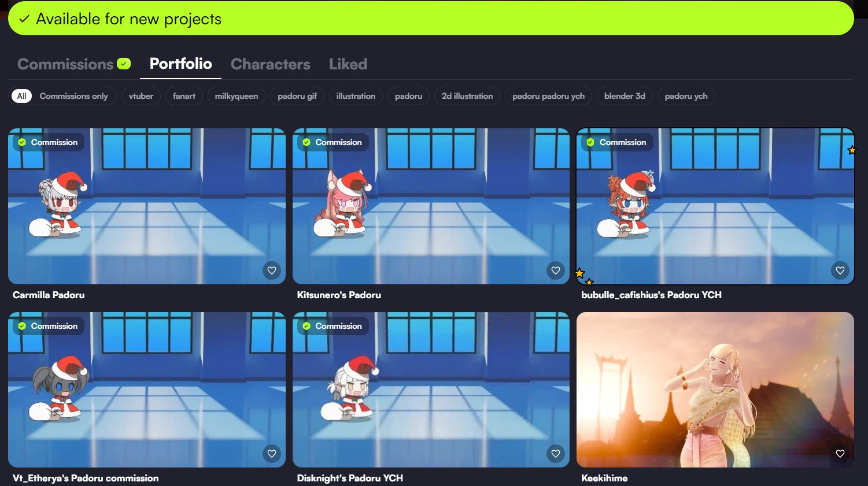The height and width of the screenshot is (486, 868).
Task: Filter portfolio by vtuber tag
Action: pyautogui.click(x=141, y=96)
